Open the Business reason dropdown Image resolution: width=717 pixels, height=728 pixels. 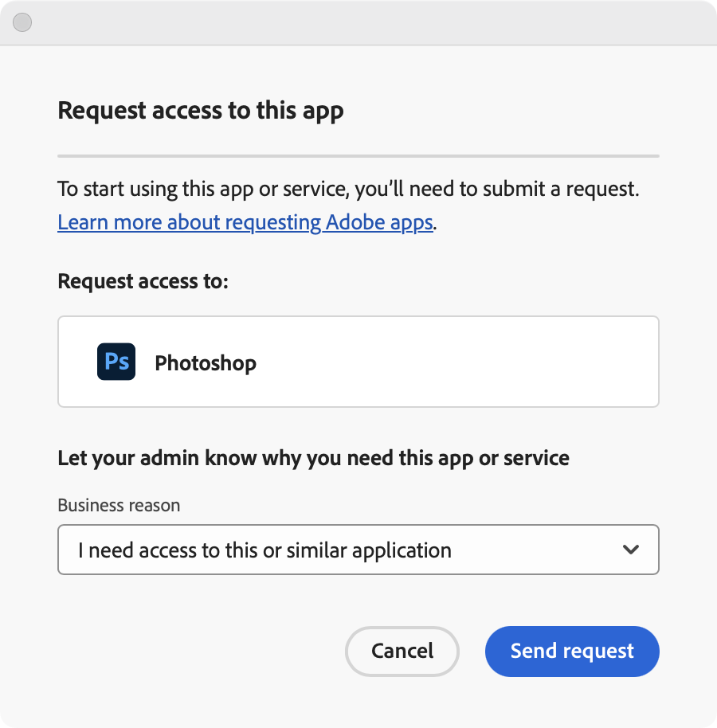pos(358,550)
